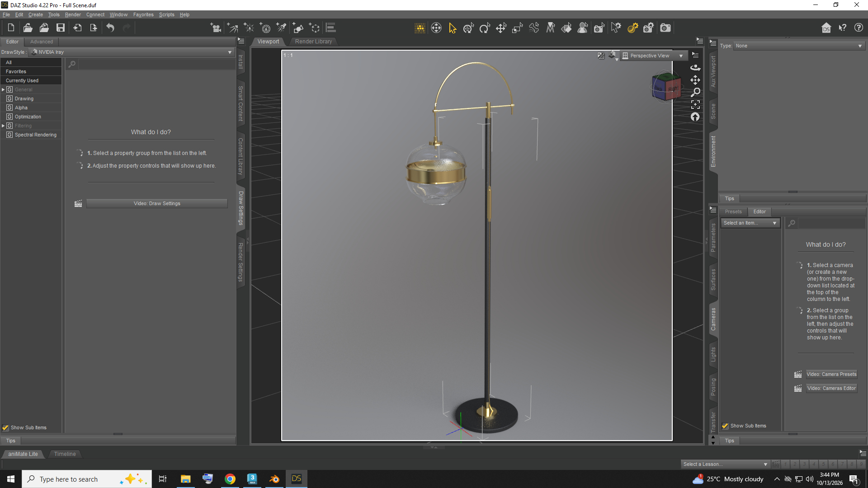Open the Render menu

click(73, 14)
